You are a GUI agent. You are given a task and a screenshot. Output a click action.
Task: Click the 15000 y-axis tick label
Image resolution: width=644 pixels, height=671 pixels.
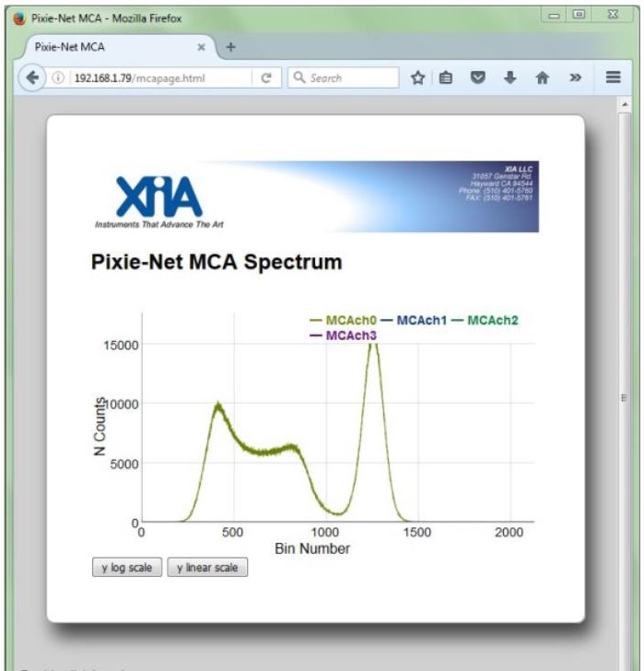(121, 345)
